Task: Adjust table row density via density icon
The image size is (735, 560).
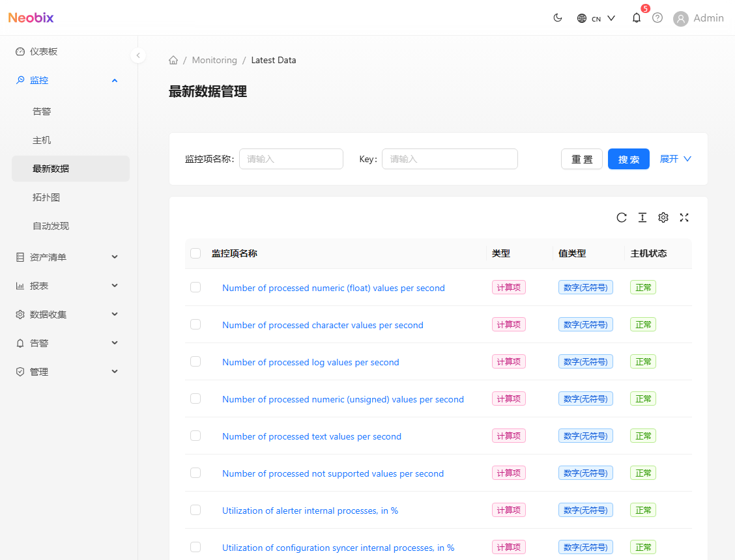Action: pyautogui.click(x=642, y=217)
